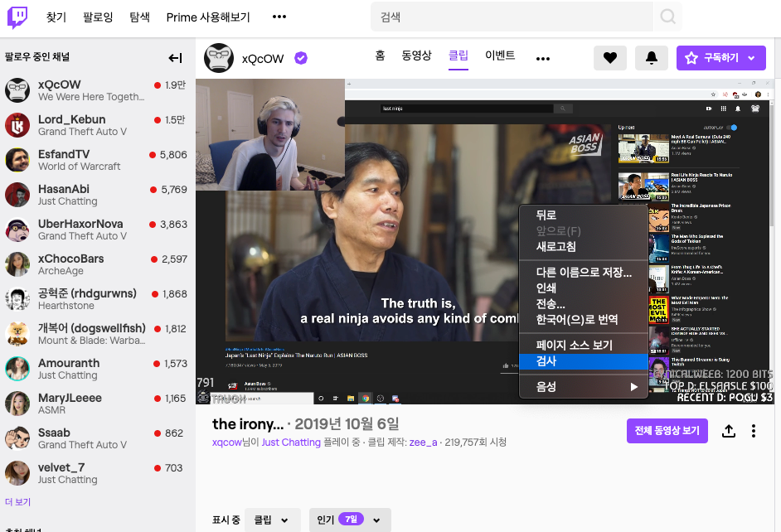Screen dimensions: 781x532
Task: Click the verified badge beside xQcOW
Action: (301, 58)
